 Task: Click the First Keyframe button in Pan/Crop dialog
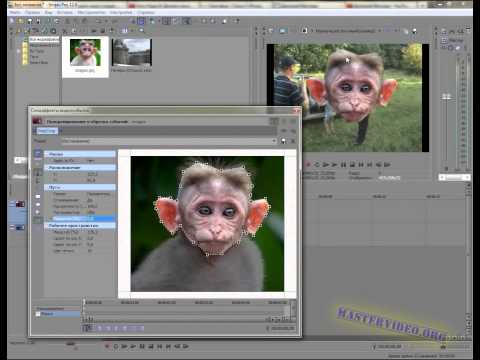(x=100, y=328)
